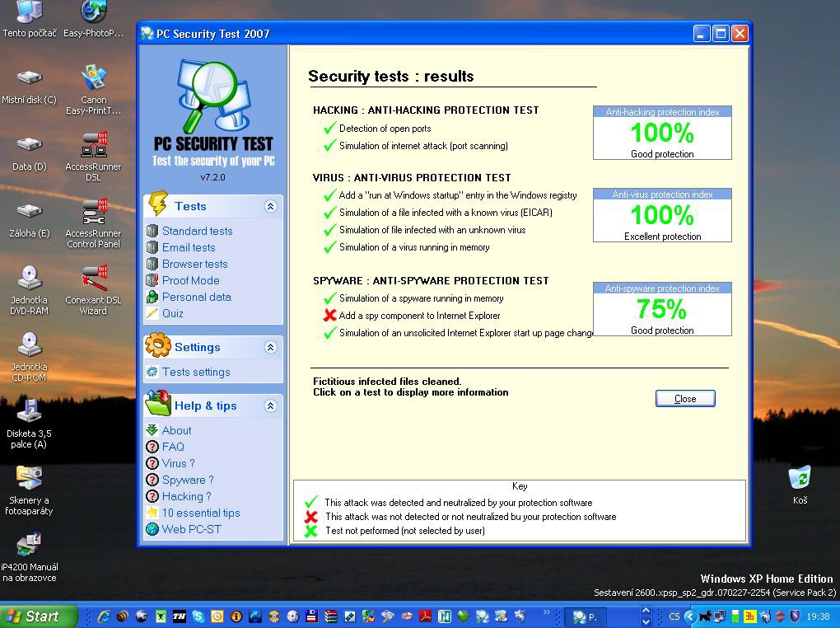Open Personal data section

click(x=197, y=298)
